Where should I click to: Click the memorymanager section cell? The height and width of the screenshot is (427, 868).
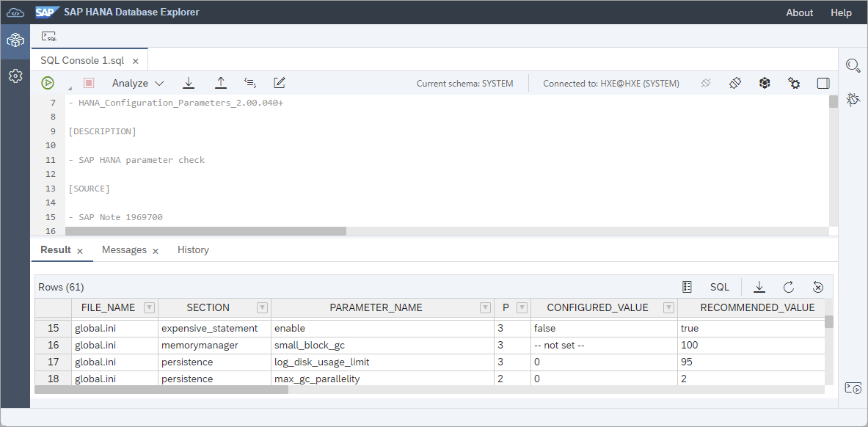click(214, 345)
